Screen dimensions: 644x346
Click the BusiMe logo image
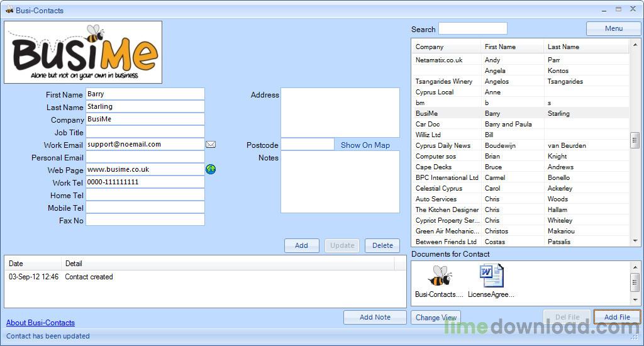point(83,52)
